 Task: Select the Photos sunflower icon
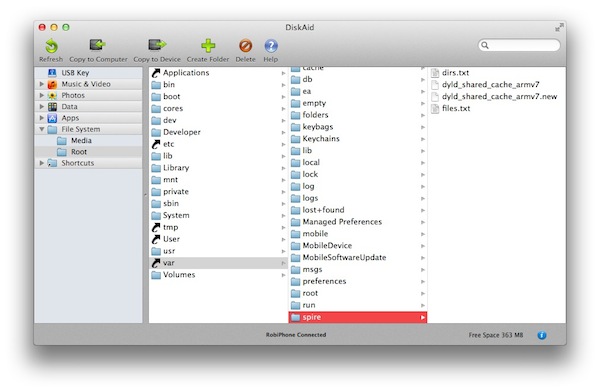(52, 95)
